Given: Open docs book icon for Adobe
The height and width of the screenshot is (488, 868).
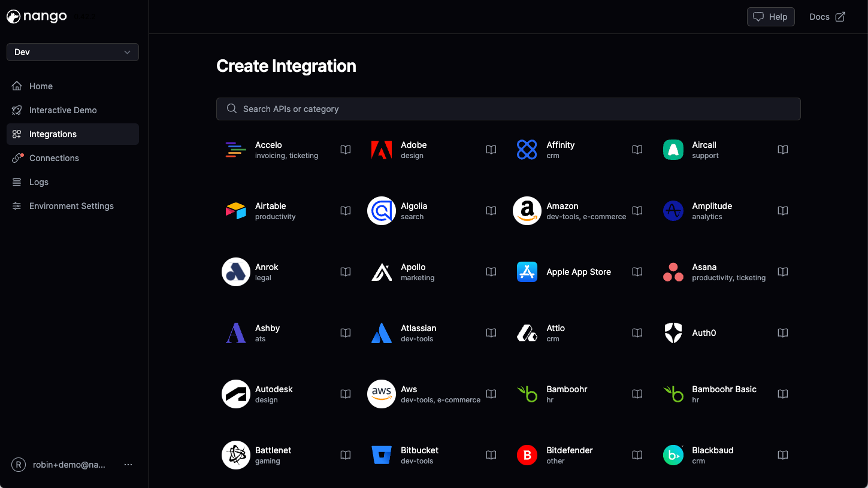Looking at the screenshot, I should [491, 150].
